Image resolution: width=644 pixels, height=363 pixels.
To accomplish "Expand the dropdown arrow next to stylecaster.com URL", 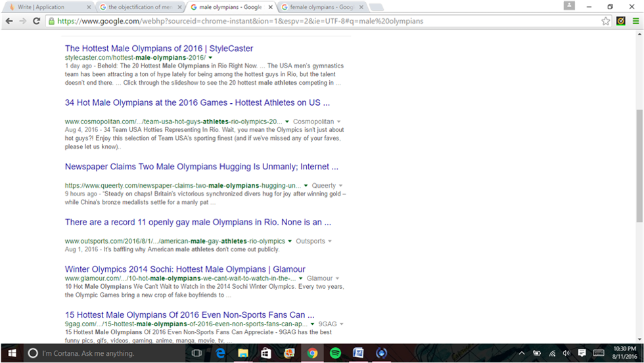I will pyautogui.click(x=210, y=58).
